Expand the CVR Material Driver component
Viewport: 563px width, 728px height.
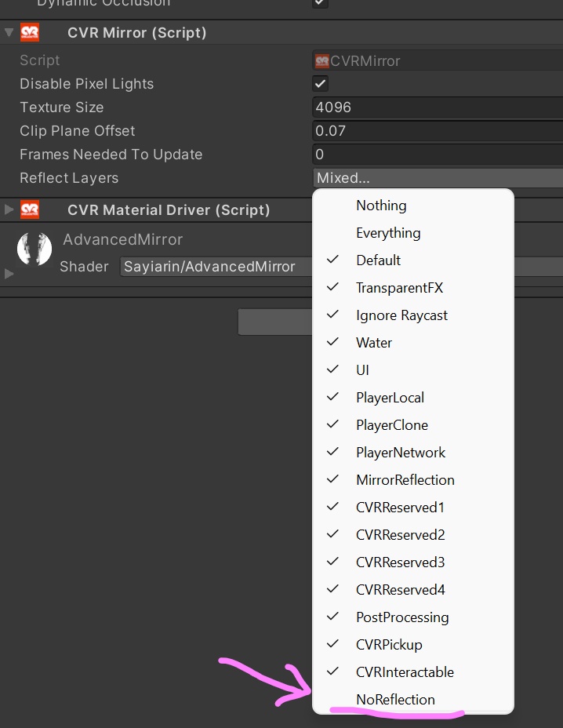(x=9, y=209)
